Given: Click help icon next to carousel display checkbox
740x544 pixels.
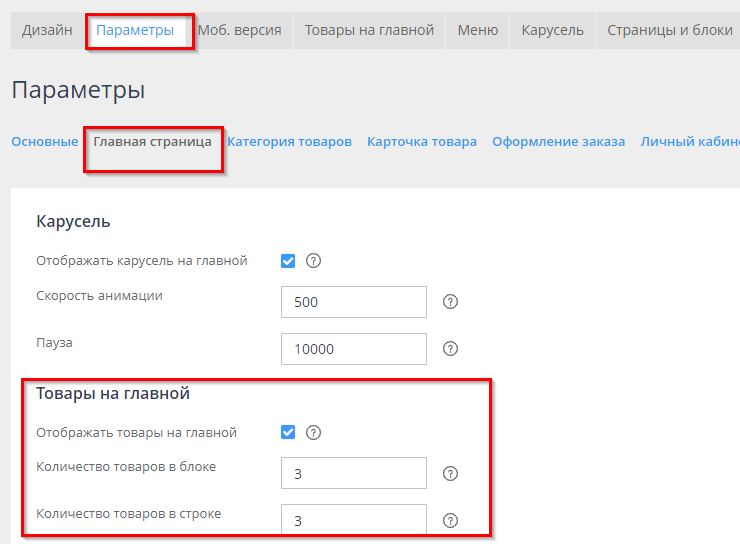Looking at the screenshot, I should click(x=313, y=261).
